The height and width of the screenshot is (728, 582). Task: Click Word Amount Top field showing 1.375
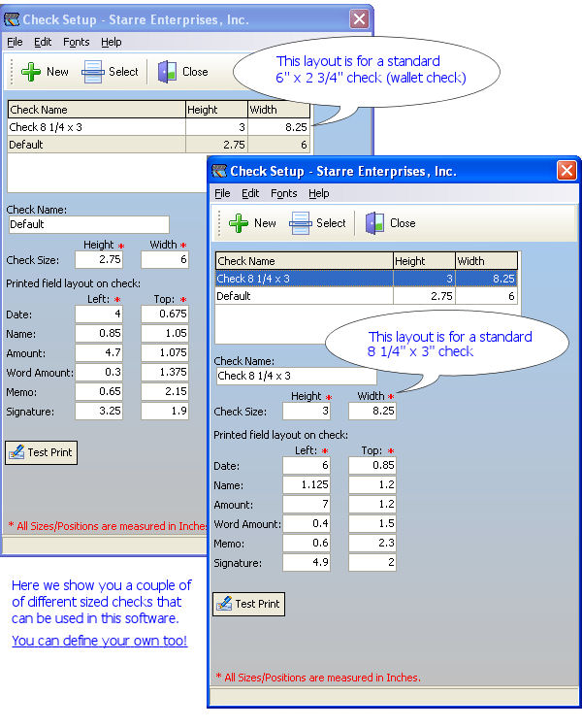[165, 373]
